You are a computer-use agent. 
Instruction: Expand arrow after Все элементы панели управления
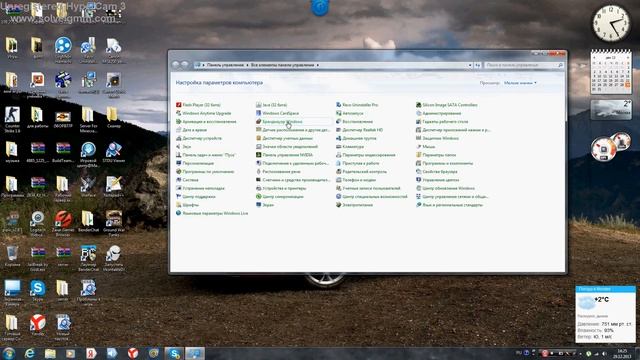[318, 65]
